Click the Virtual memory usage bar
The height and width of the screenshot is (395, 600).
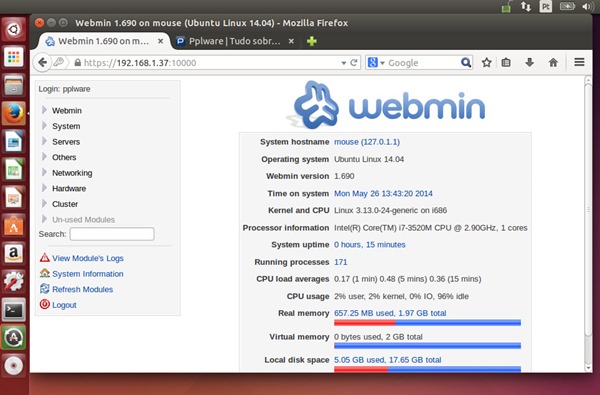427,346
